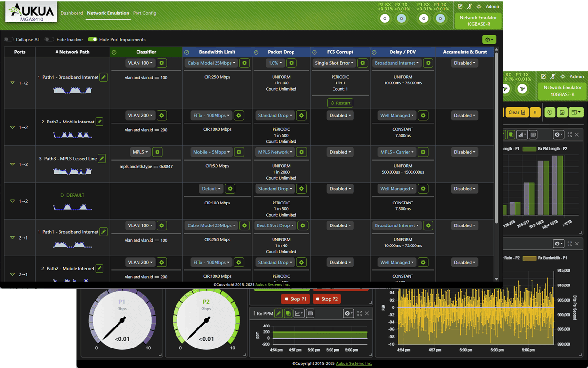Click the gear beside MPLS - Carrier delay profile
Image resolution: width=588 pixels, height=368 pixels.
coord(423,152)
